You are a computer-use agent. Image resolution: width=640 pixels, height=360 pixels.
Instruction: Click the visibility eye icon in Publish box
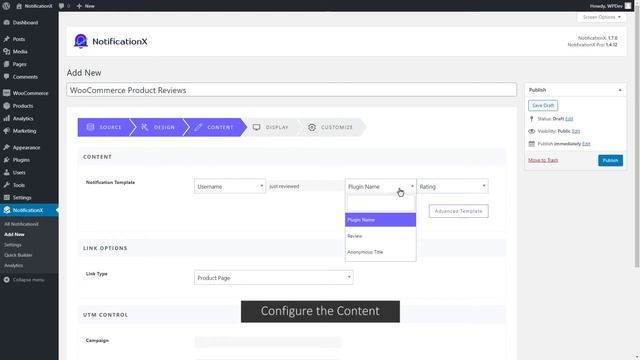pos(531,131)
